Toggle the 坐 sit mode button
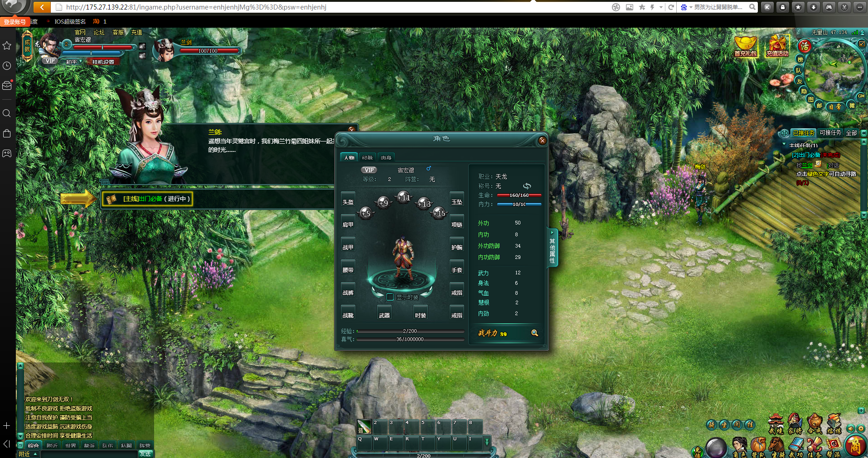Viewport: 868px width, 458px height. (724, 424)
